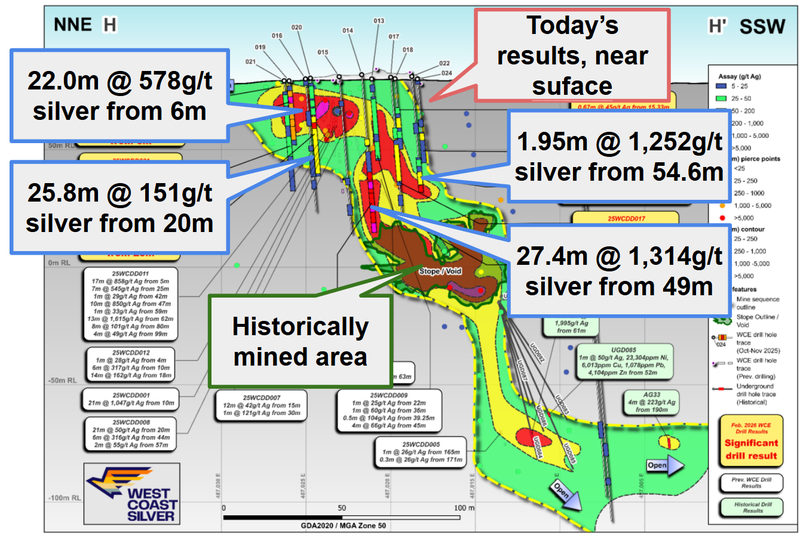Click the 5 - 25 assay legend swatch
Image resolution: width=800 pixels, height=538 pixels.
(x=717, y=87)
